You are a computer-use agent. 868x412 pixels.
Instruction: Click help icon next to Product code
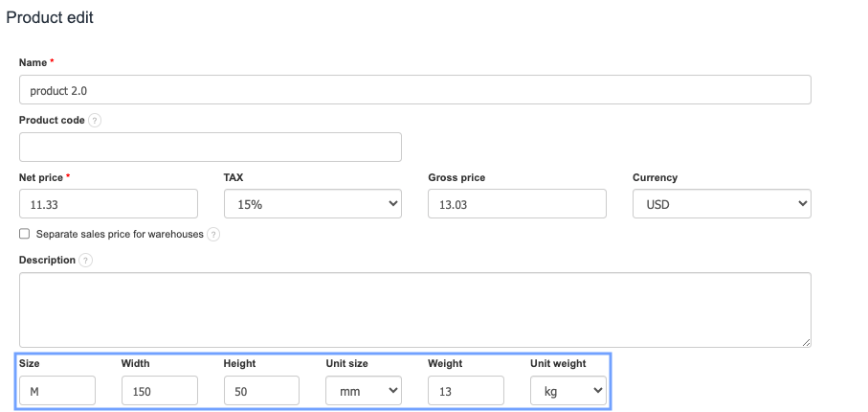(x=95, y=121)
